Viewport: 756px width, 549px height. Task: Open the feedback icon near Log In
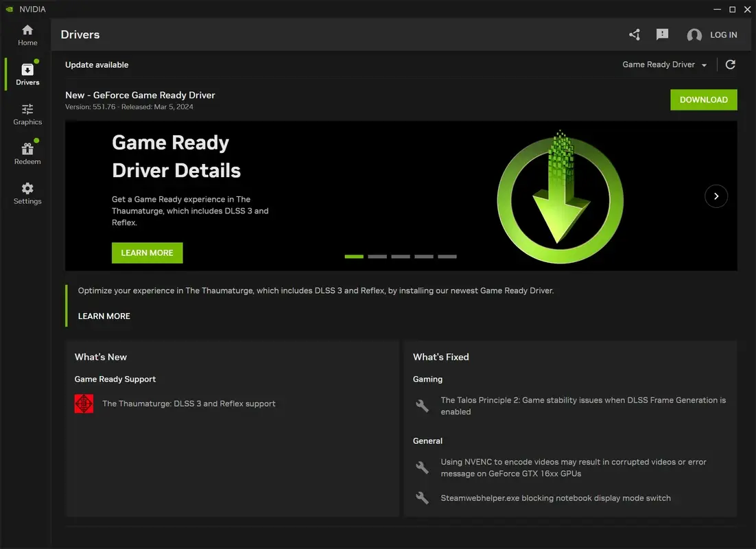pos(661,34)
